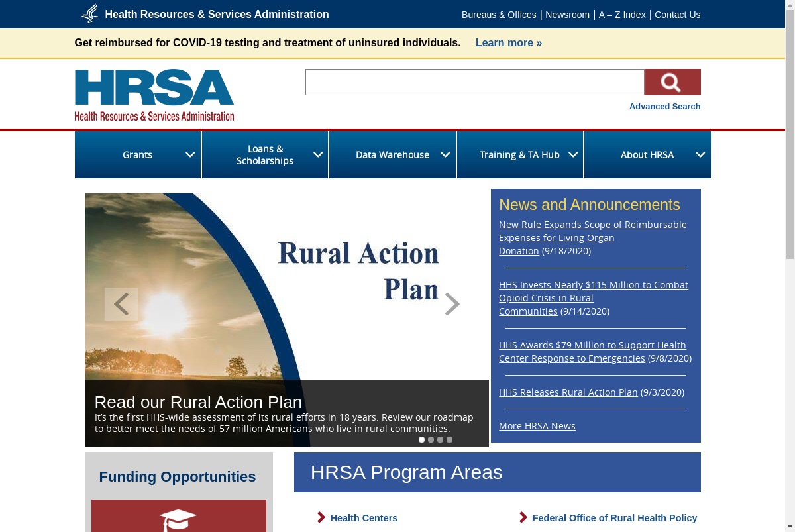Expand the Grants menu chevron
This screenshot has height=532, width=795.
[190, 154]
